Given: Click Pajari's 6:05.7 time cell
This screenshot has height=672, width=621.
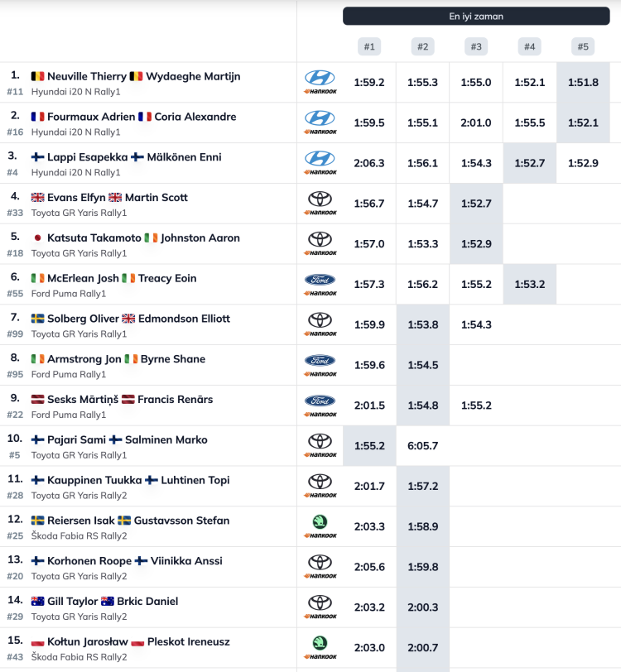Looking at the screenshot, I should coord(422,446).
